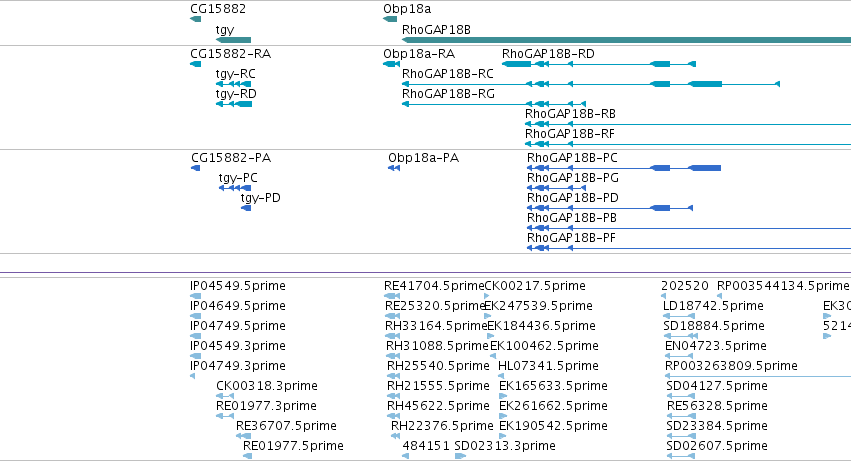The height and width of the screenshot is (461, 851).
Task: Click the RhoGAP18B-PC protein feature glyph
Action: point(624,168)
